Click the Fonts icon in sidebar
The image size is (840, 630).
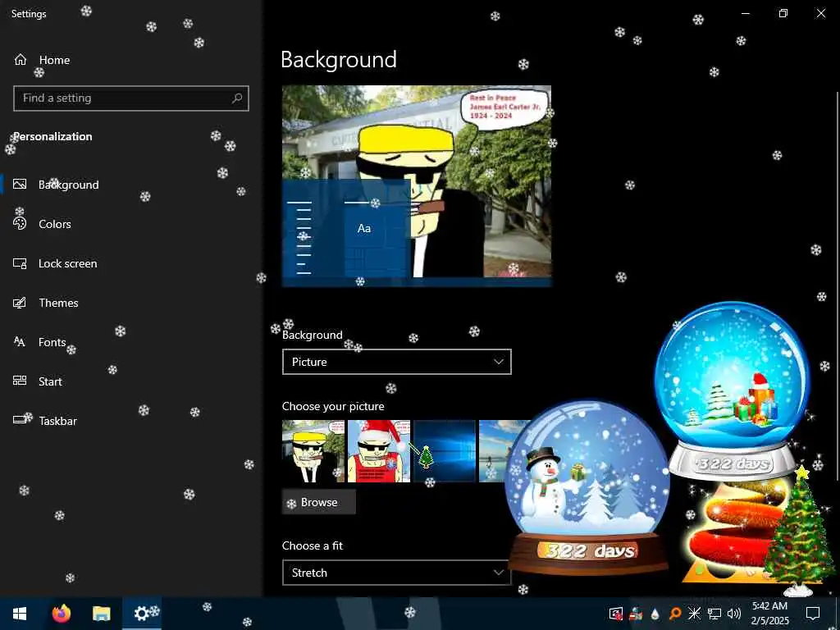20,342
